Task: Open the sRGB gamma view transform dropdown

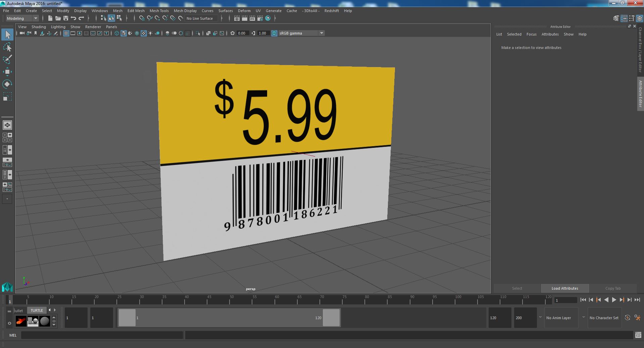Action: [x=301, y=33]
